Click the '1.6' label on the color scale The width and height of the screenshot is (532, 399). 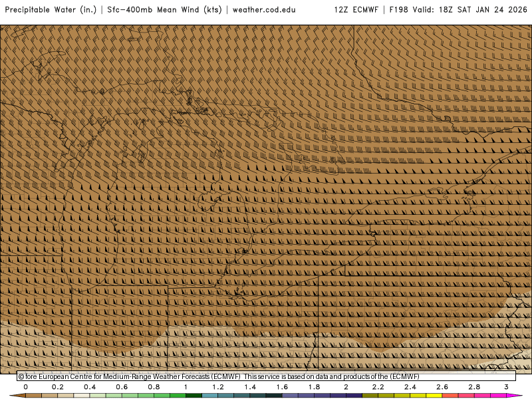282,387
